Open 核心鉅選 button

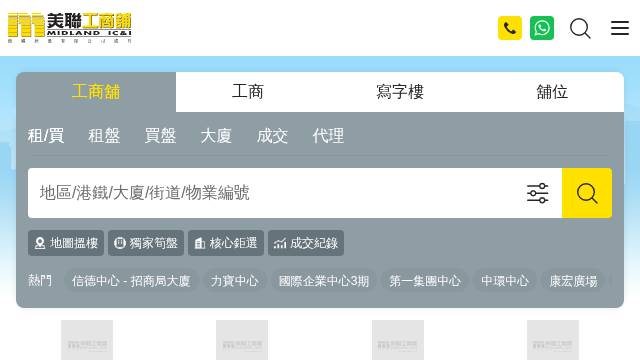coord(226,243)
